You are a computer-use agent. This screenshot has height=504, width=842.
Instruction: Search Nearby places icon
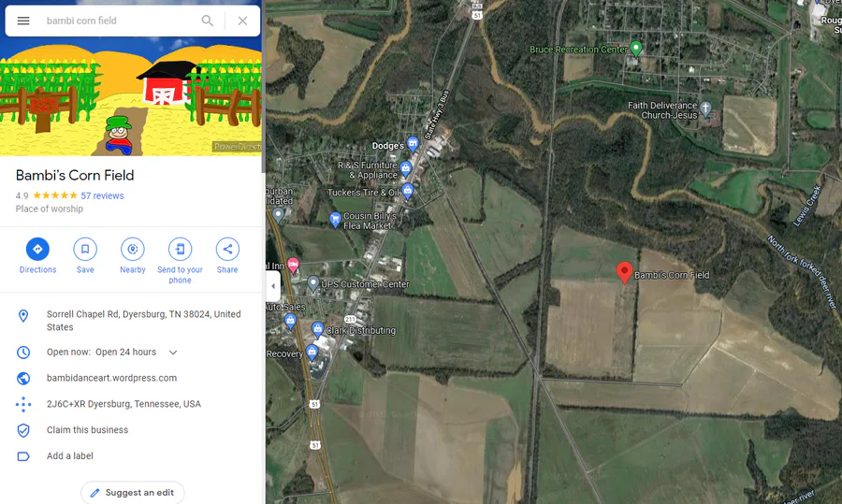pos(133,249)
